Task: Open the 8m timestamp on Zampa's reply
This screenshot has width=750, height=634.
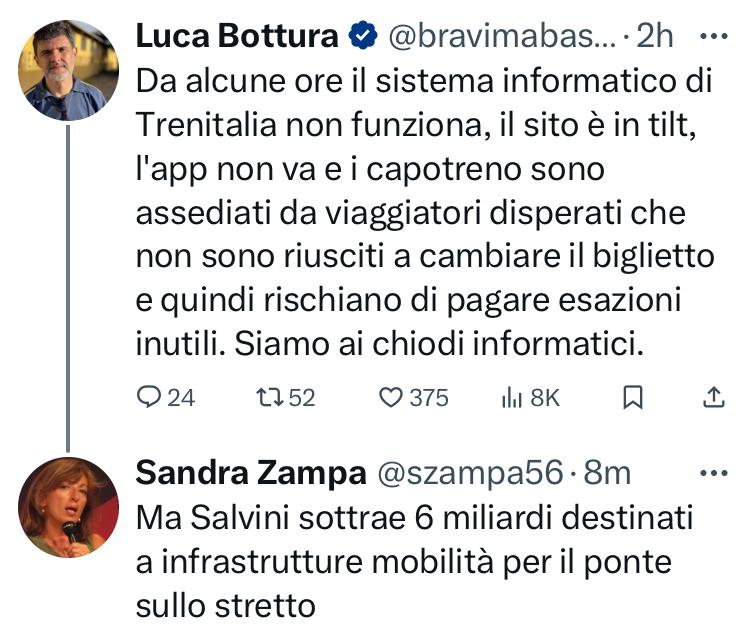Action: (x=607, y=473)
